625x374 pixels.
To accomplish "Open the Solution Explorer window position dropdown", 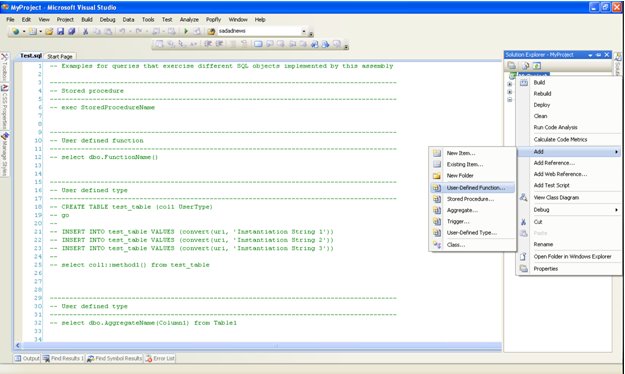I will 590,55.
